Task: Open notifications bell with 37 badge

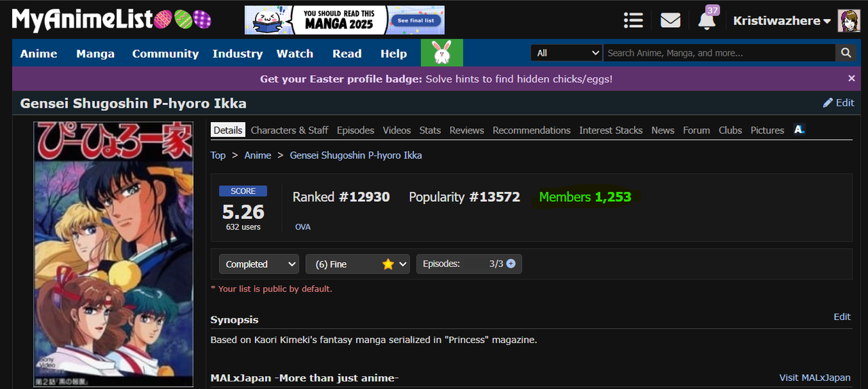Action: tap(707, 19)
